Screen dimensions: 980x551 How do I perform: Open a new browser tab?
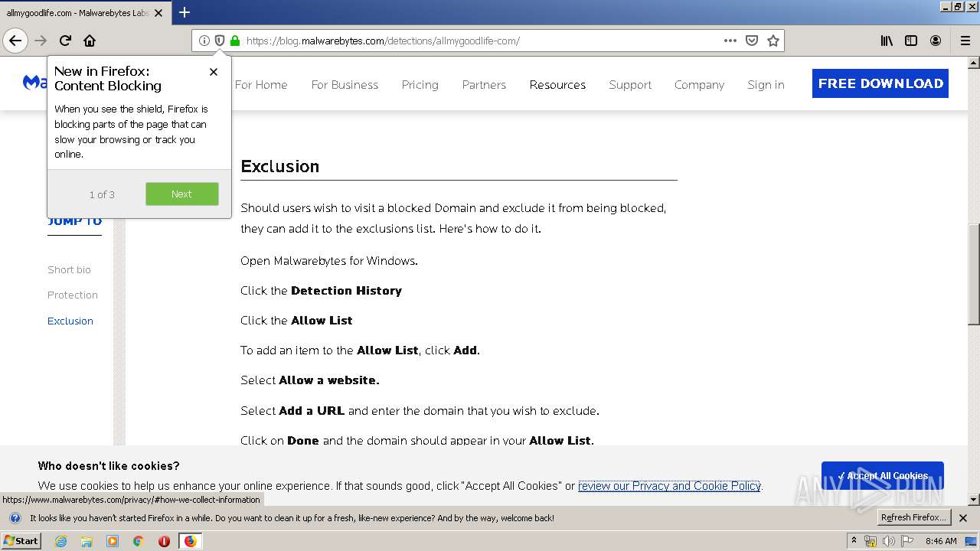pos(185,12)
